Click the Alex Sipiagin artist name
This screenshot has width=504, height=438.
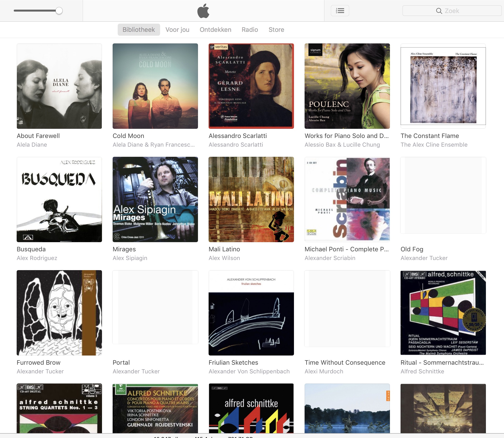coord(130,258)
